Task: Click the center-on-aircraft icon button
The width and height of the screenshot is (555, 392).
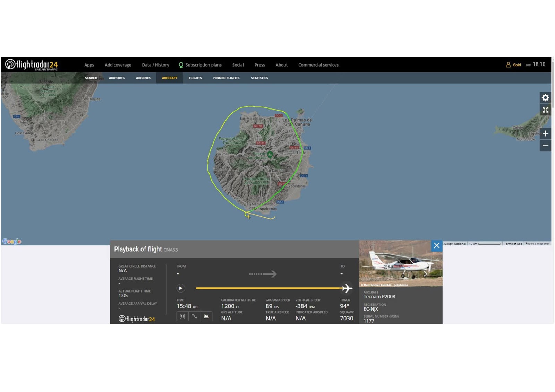Action: coord(182,316)
